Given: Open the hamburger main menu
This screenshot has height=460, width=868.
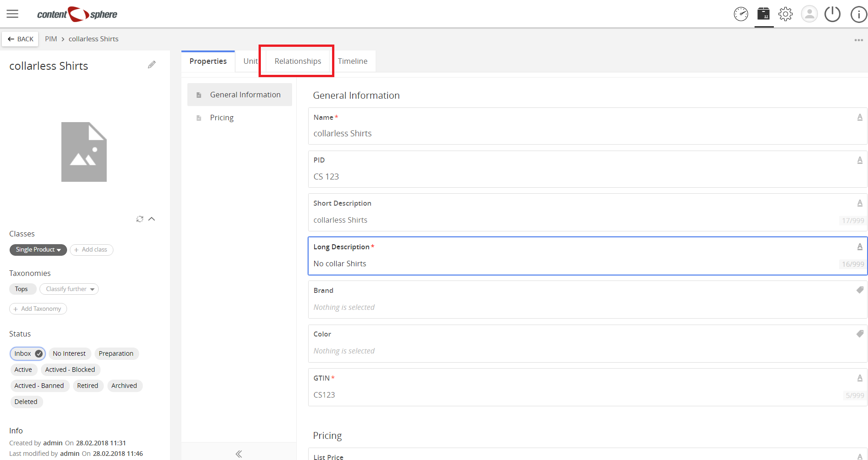Looking at the screenshot, I should point(12,14).
